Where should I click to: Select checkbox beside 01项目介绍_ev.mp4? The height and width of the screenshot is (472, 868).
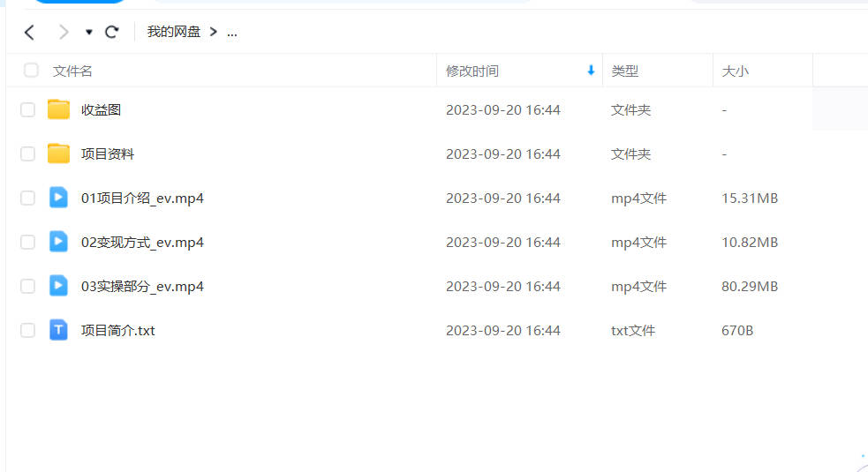(x=27, y=199)
